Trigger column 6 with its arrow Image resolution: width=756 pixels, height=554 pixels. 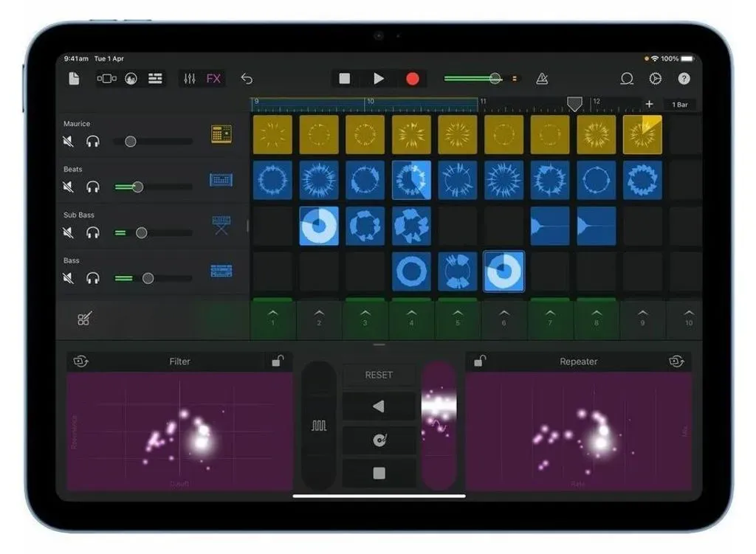(504, 318)
